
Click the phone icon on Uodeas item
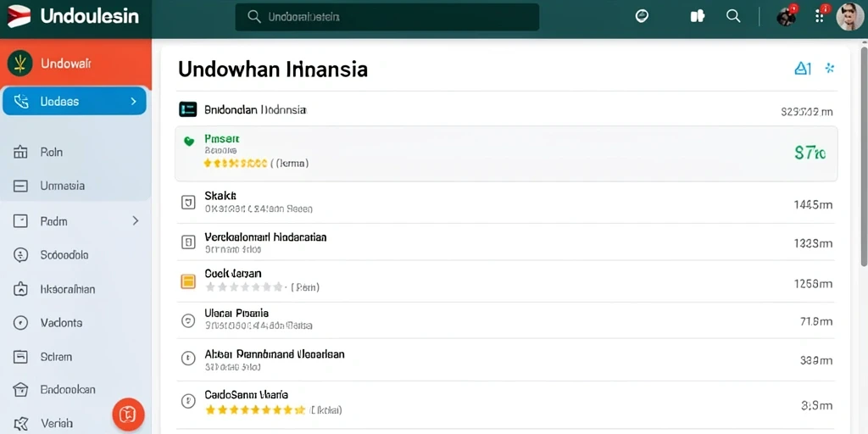21,102
